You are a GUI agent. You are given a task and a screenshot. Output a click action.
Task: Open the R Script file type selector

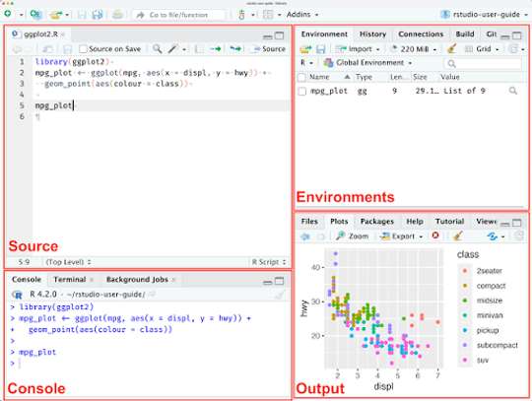tap(268, 262)
